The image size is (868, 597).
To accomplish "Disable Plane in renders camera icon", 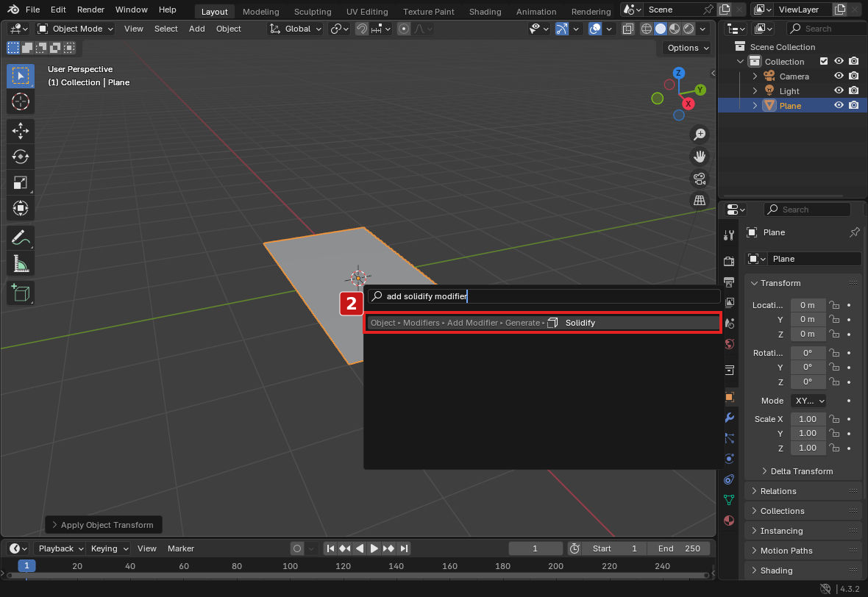I will [x=854, y=105].
